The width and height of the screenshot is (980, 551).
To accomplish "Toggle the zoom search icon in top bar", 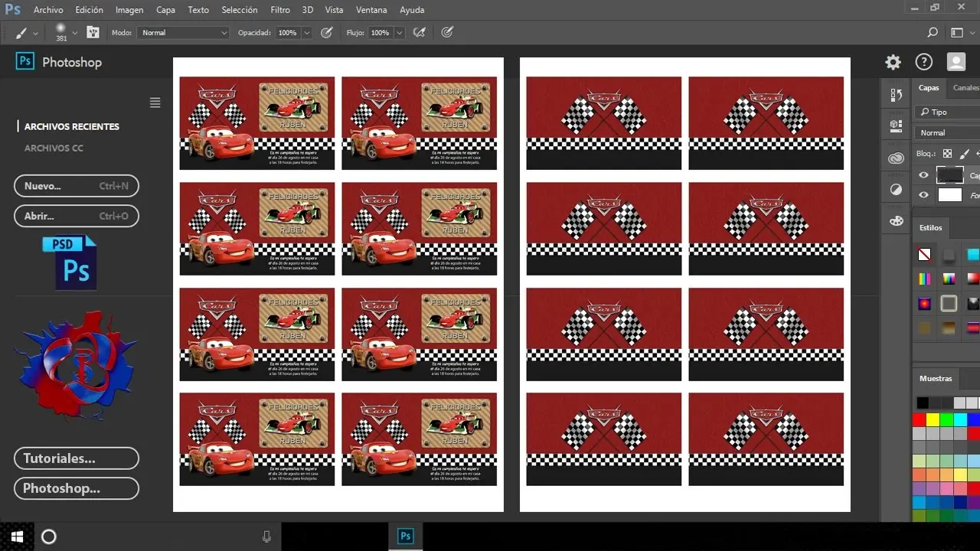I will [933, 32].
